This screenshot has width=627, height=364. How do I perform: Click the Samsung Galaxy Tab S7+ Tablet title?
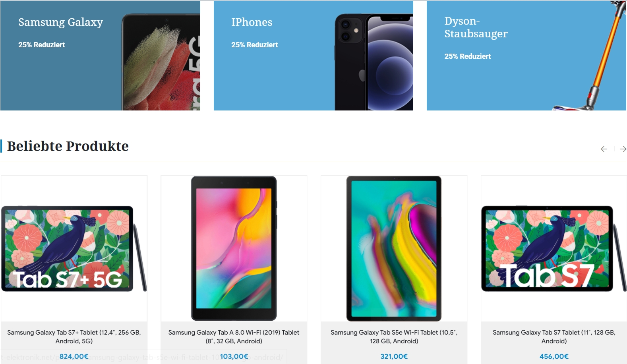(74, 337)
